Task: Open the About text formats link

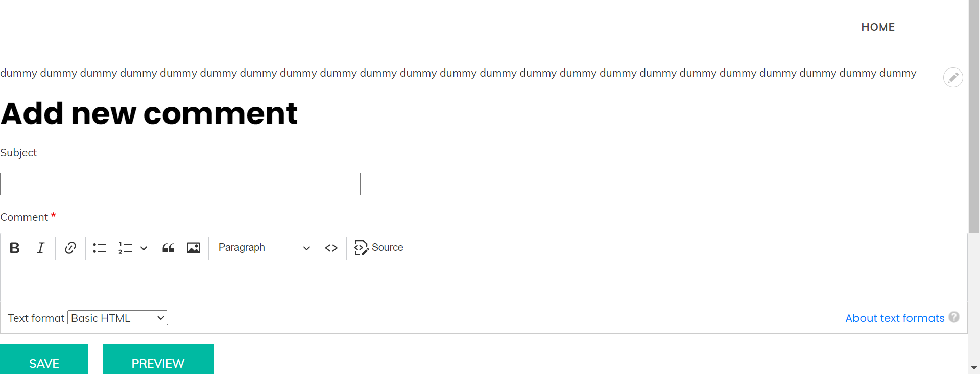Action: pos(895,318)
